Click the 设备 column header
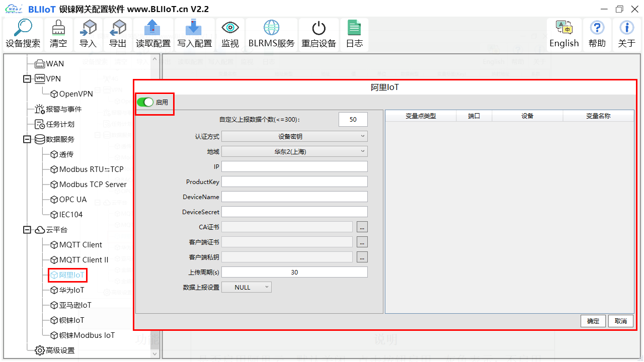The height and width of the screenshot is (362, 644). (x=527, y=116)
